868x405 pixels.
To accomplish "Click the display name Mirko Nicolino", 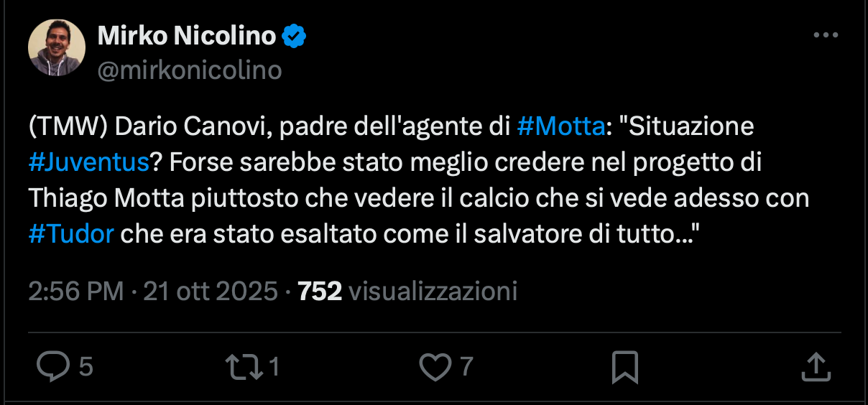I will click(186, 35).
